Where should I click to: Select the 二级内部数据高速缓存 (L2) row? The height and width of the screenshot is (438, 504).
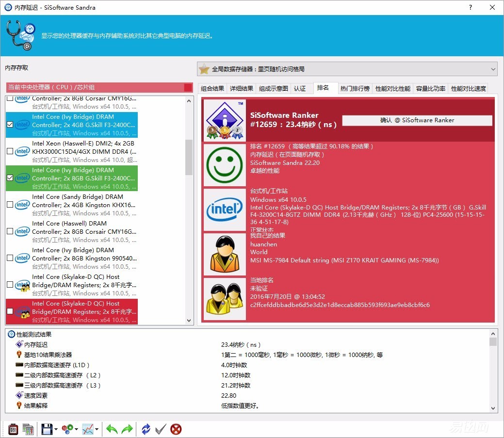(247, 375)
